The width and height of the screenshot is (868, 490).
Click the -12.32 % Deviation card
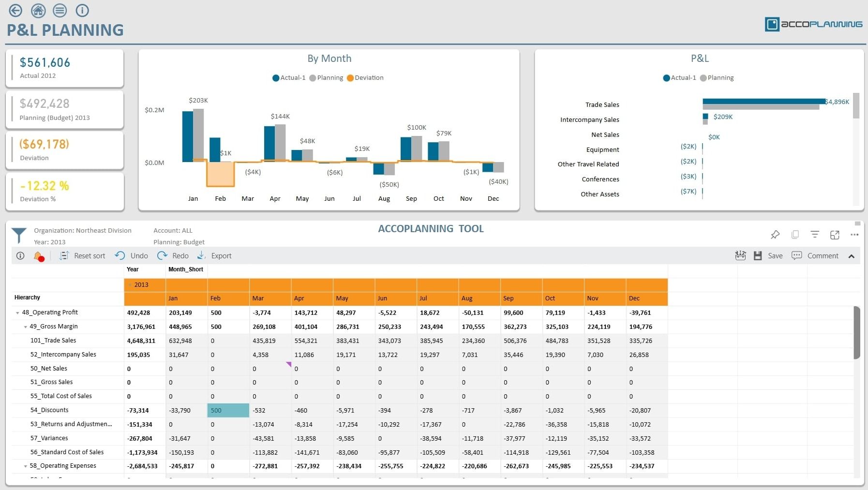(x=65, y=192)
